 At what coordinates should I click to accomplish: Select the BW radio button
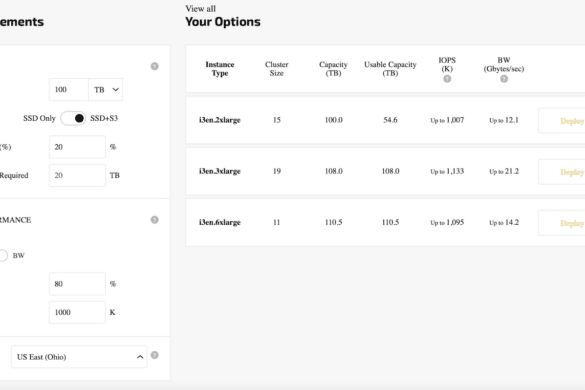[3, 255]
